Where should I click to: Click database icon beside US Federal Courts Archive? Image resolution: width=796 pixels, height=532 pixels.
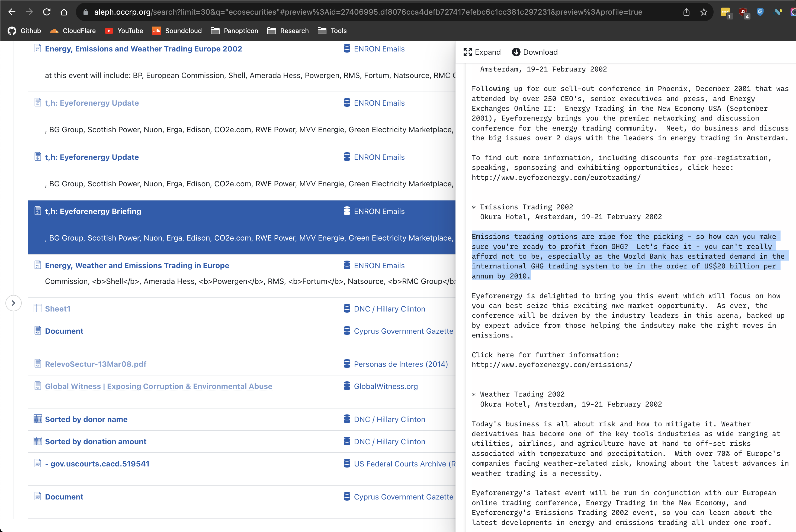347,463
